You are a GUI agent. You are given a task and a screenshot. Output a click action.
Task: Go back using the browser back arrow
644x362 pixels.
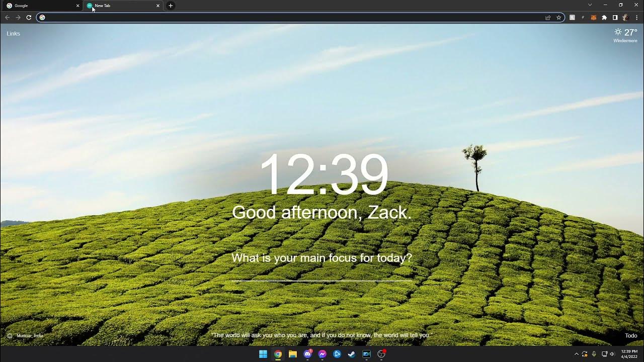[x=7, y=17]
